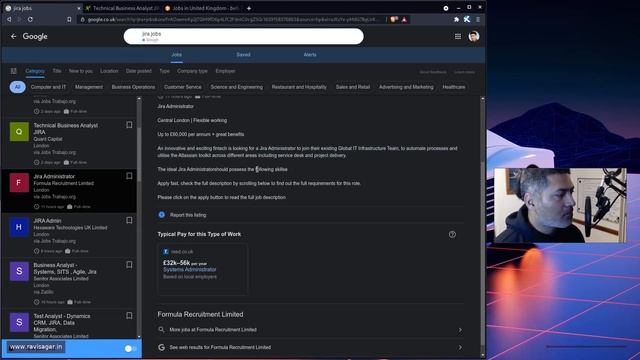Filter by Advertising and Marketing category
The width and height of the screenshot is (640, 360).
[x=406, y=87]
